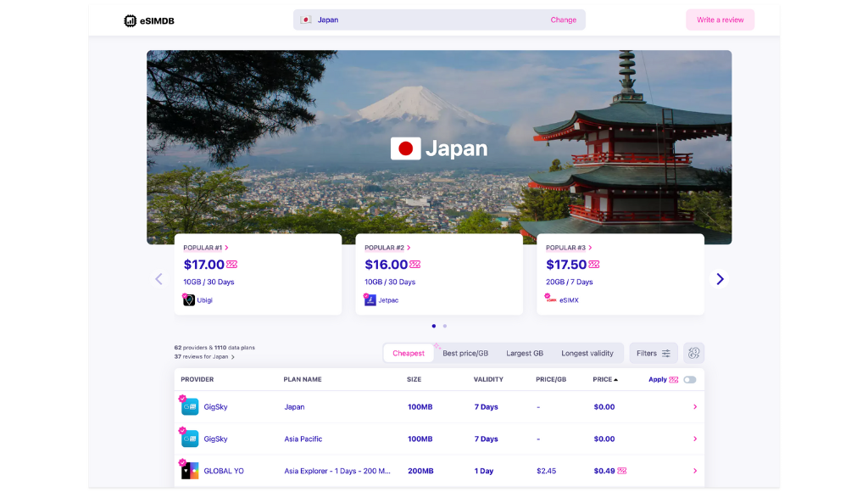Go to previous popular plans slide
The width and height of the screenshot is (868, 492).
(159, 279)
